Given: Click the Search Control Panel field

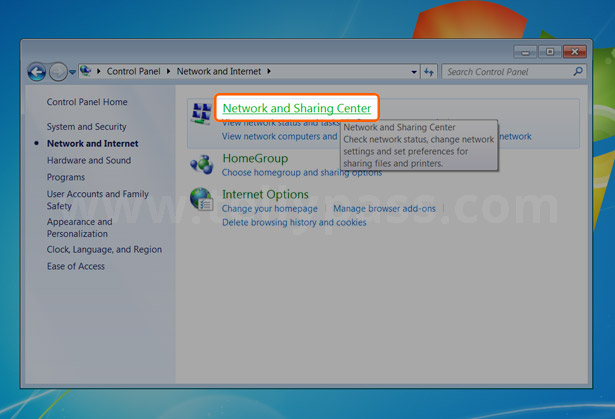Looking at the screenshot, I should pos(514,72).
